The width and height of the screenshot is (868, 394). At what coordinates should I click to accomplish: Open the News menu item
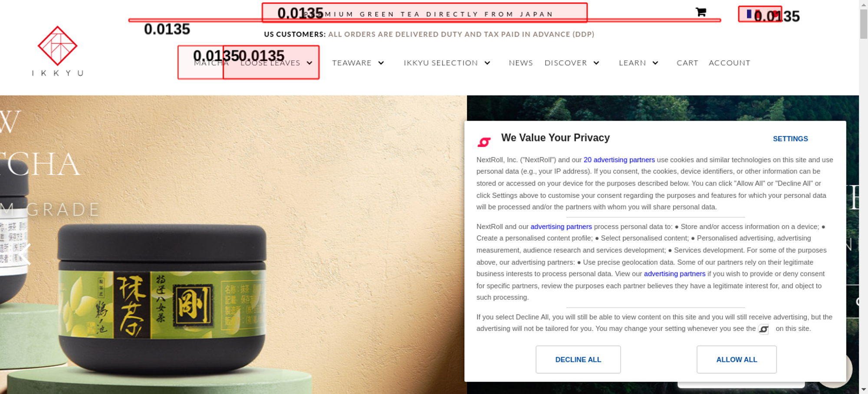tap(521, 63)
